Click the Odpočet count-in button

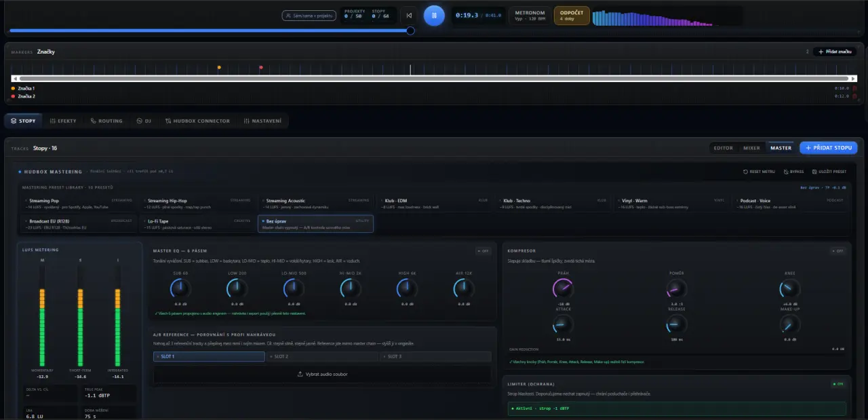coord(572,16)
